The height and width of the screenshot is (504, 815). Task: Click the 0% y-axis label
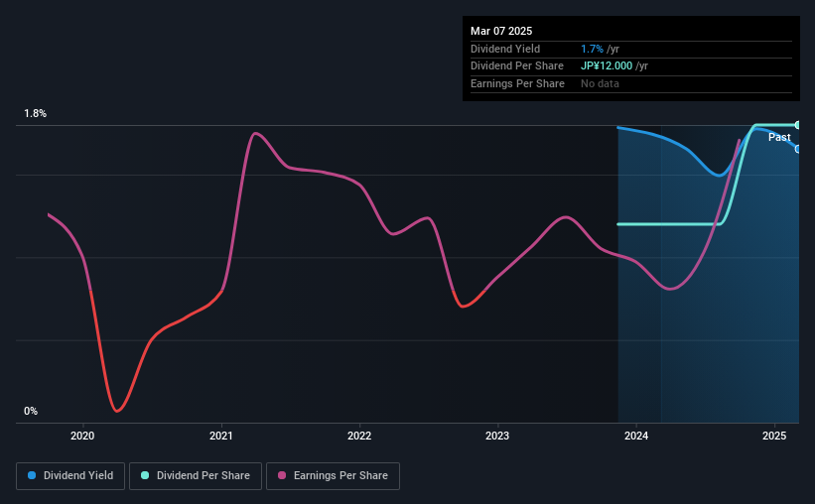point(31,411)
